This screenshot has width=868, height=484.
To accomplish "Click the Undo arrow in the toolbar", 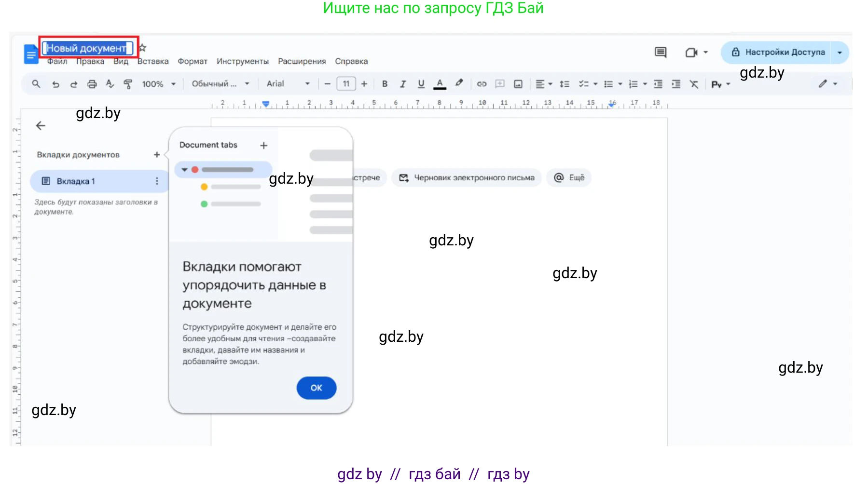I will [55, 84].
